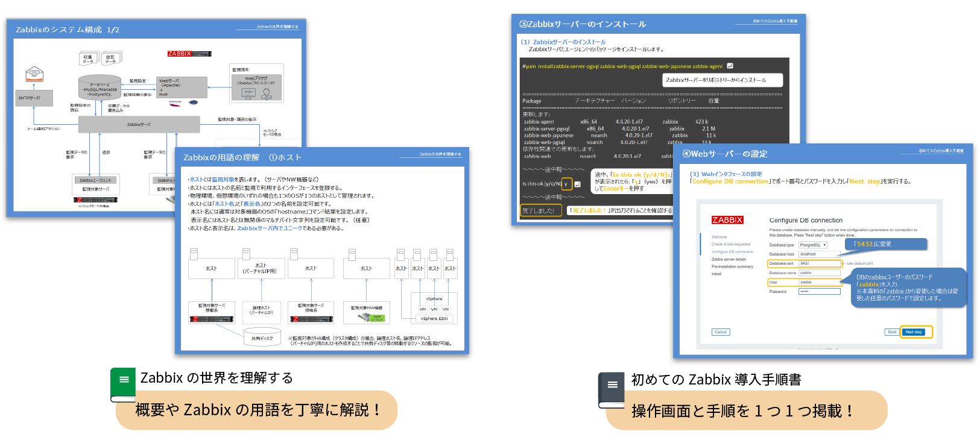Select Zabbix server details wizard step
The image size is (980, 443).
tap(729, 259)
